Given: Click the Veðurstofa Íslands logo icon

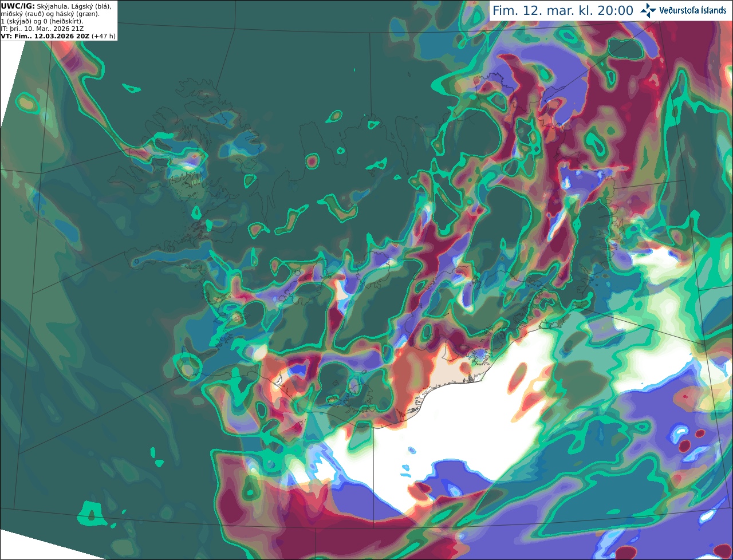Looking at the screenshot, I should [x=648, y=10].
